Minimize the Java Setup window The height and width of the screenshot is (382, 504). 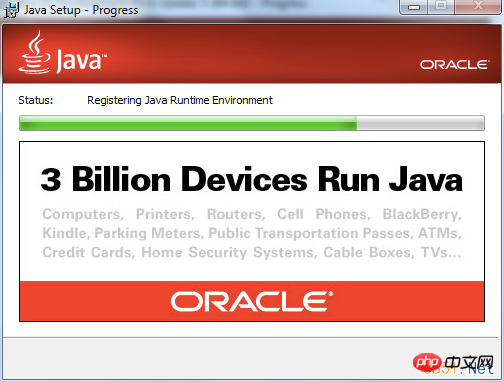414,7
